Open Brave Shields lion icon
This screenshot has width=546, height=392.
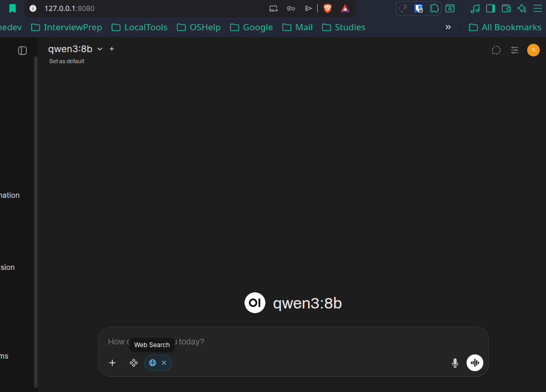click(327, 8)
